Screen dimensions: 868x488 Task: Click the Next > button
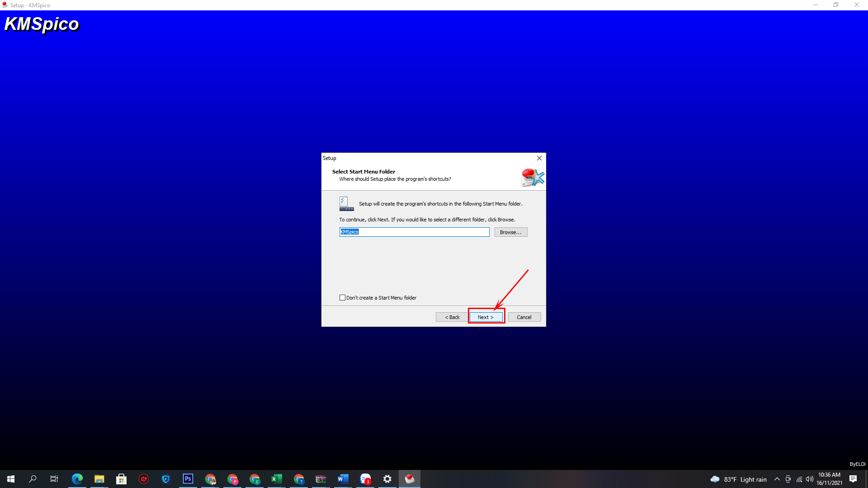click(486, 317)
